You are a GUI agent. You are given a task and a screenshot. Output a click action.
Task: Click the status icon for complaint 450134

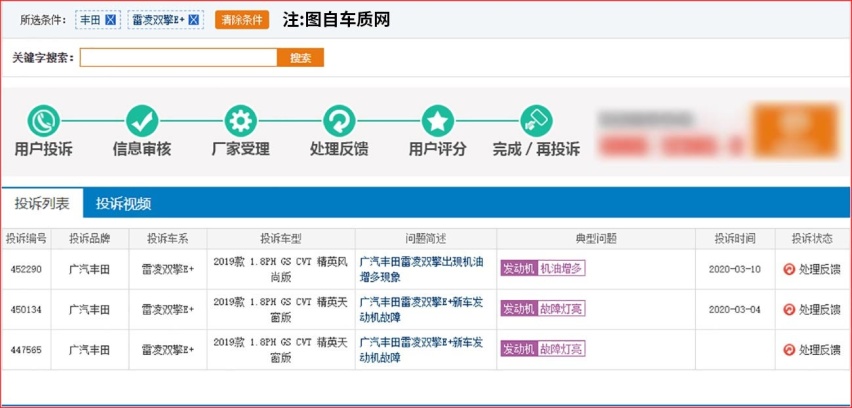point(789,309)
